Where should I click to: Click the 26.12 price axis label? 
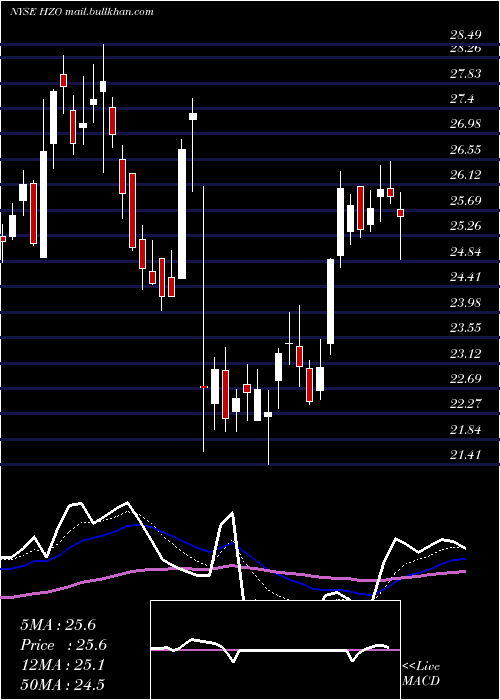(x=466, y=175)
